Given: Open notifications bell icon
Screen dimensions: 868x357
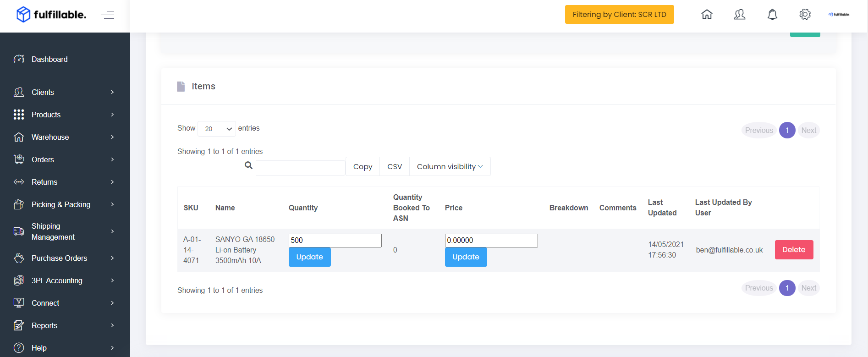Looking at the screenshot, I should (772, 15).
